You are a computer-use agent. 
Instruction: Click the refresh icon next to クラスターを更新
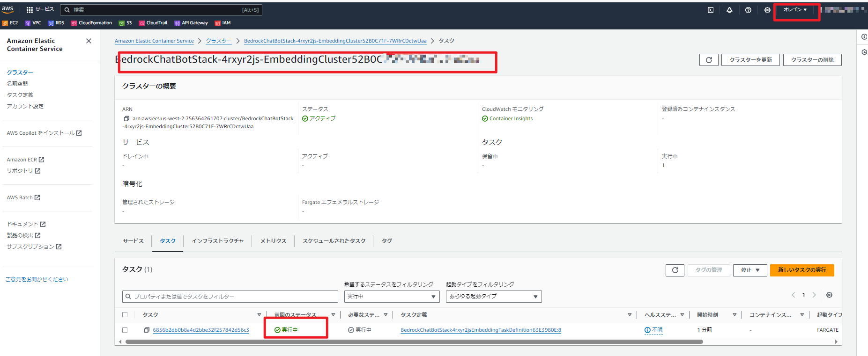click(708, 60)
